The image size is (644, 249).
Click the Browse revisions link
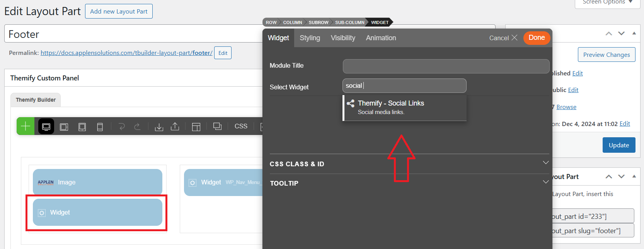coord(566,107)
